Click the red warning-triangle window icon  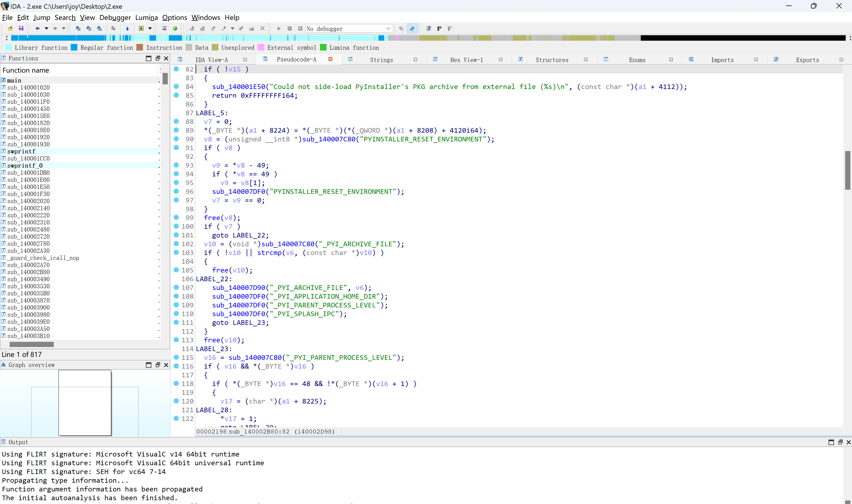tap(164, 28)
